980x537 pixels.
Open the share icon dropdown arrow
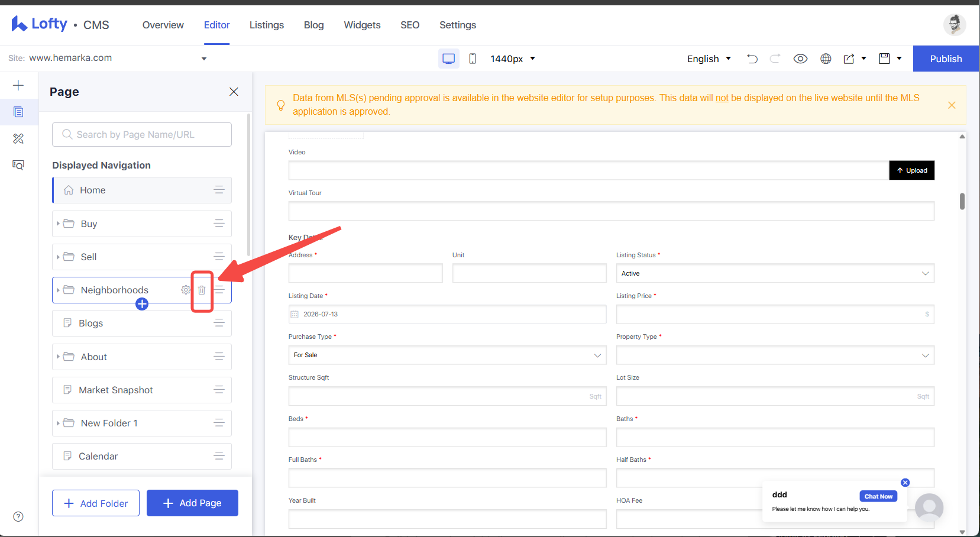click(863, 59)
